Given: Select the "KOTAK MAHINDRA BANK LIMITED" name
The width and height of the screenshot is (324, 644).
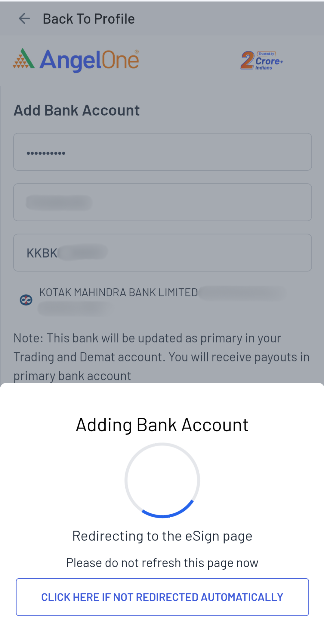Looking at the screenshot, I should 119,293.
